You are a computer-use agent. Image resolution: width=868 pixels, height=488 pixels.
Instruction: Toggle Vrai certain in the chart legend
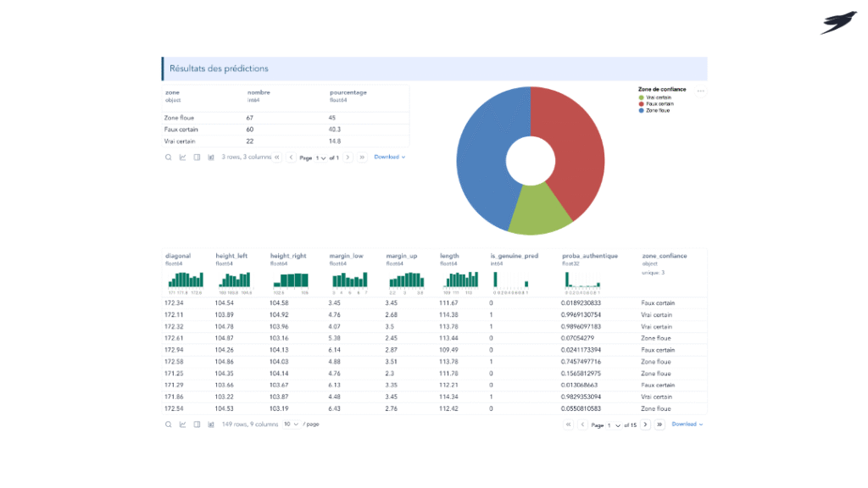[x=658, y=97]
